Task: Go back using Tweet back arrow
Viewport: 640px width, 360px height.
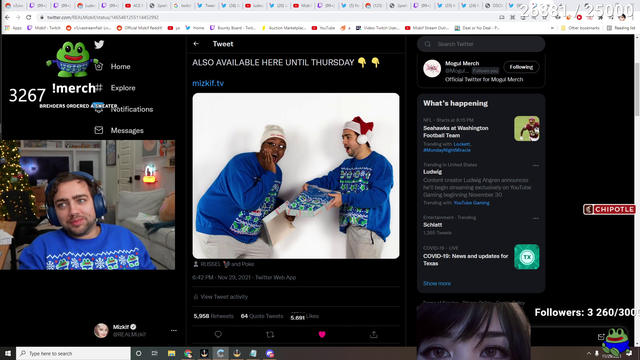Action: click(196, 44)
